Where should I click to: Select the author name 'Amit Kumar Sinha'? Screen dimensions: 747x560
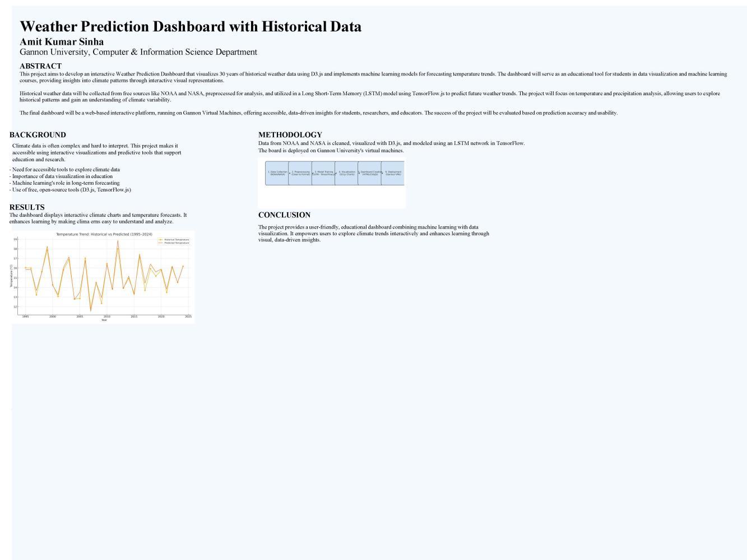tap(62, 41)
